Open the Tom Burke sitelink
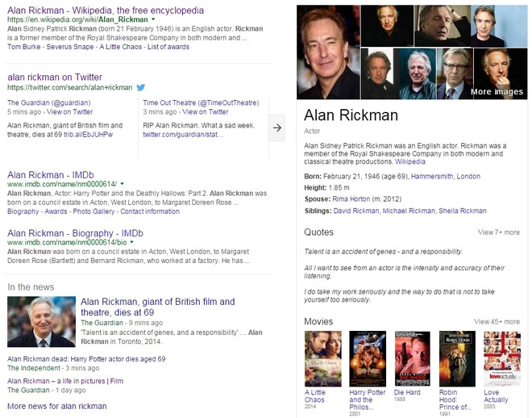The image size is (532, 418). (23, 47)
